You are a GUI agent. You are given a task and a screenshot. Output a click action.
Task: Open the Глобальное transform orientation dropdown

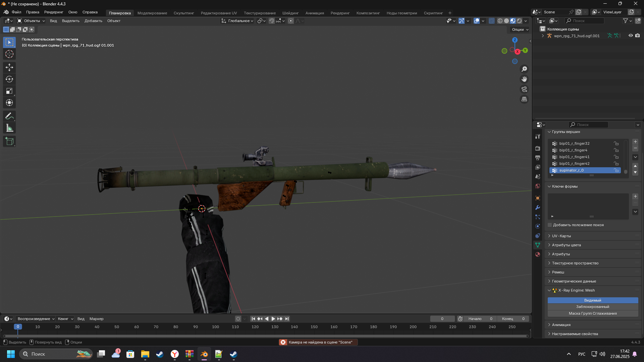pyautogui.click(x=237, y=21)
